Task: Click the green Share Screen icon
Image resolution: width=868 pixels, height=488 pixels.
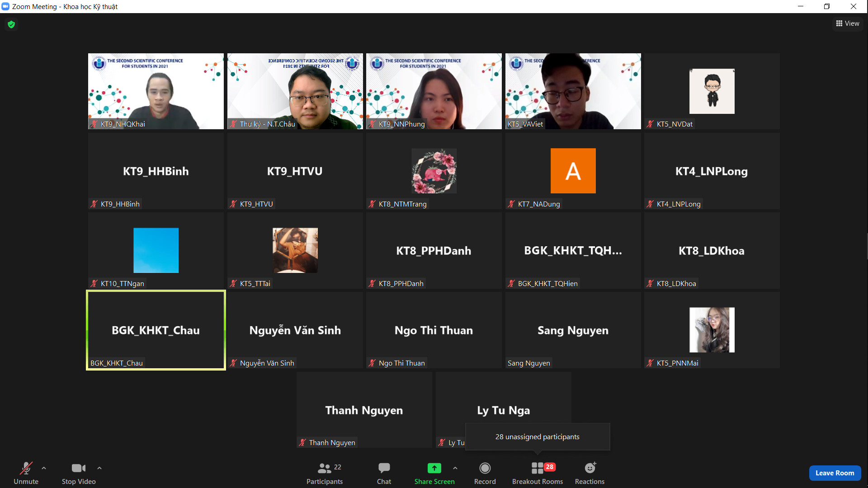Action: click(x=434, y=468)
